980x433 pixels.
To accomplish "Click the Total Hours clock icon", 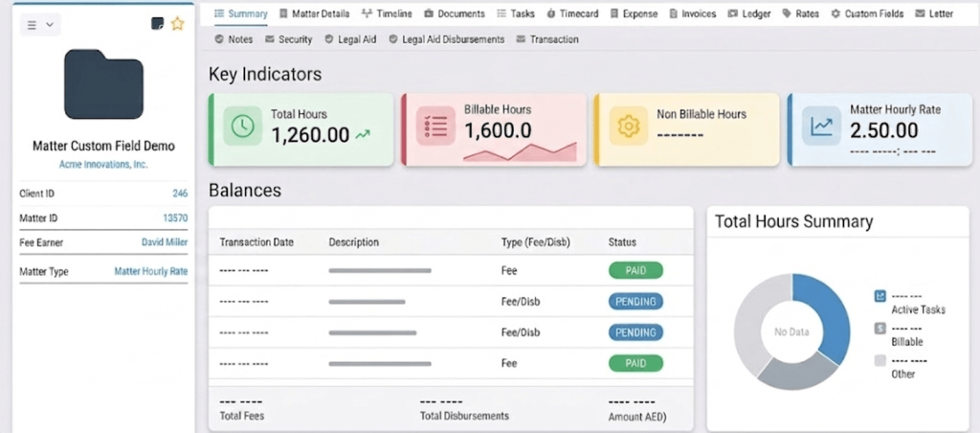I will pos(243,126).
